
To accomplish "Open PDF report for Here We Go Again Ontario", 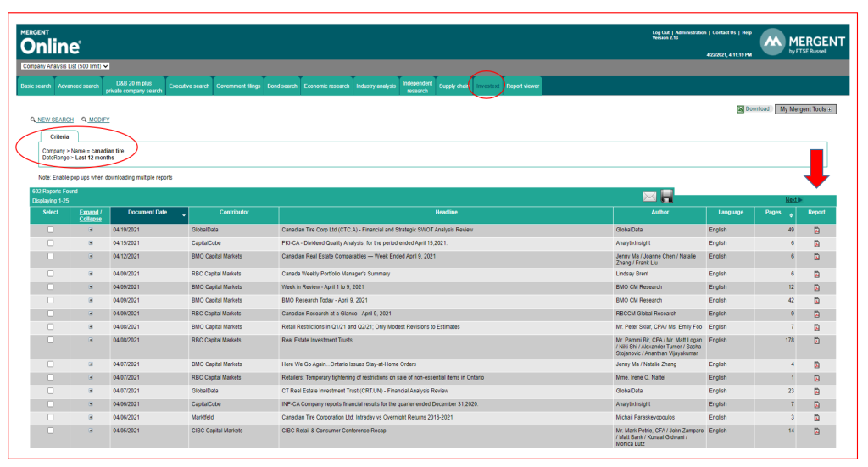I will [x=816, y=365].
